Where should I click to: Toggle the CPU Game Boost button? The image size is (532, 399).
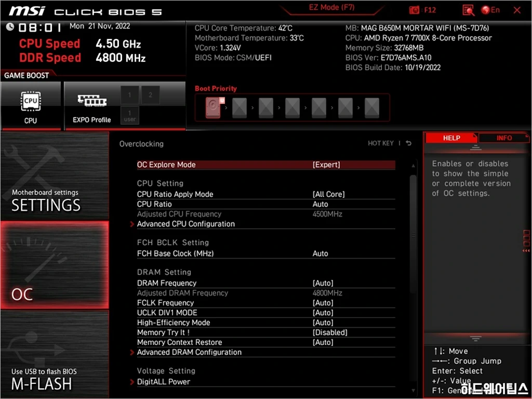coord(31,105)
